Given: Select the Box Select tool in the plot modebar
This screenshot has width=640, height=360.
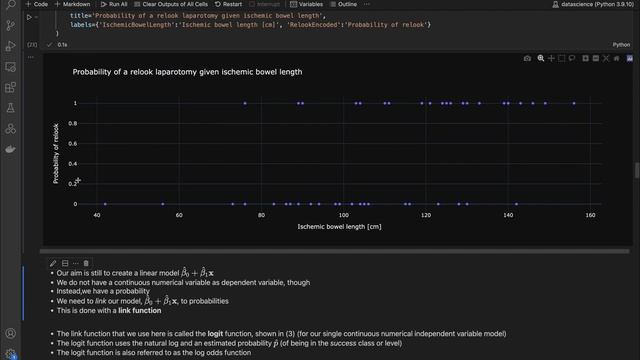Looking at the screenshot, I should [x=562, y=58].
